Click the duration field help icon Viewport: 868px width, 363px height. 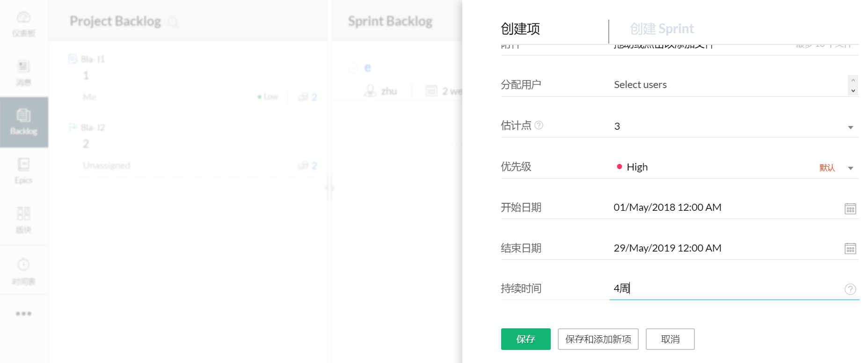point(850,289)
